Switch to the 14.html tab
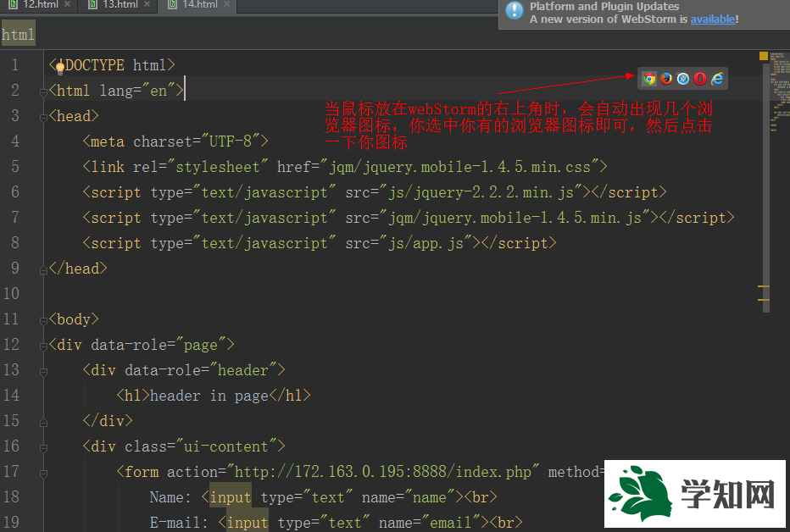The width and height of the screenshot is (790, 532). click(x=199, y=4)
